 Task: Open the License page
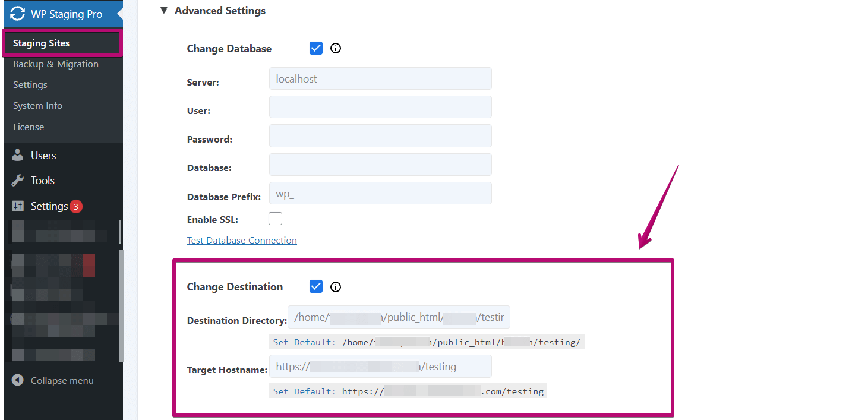coord(29,127)
